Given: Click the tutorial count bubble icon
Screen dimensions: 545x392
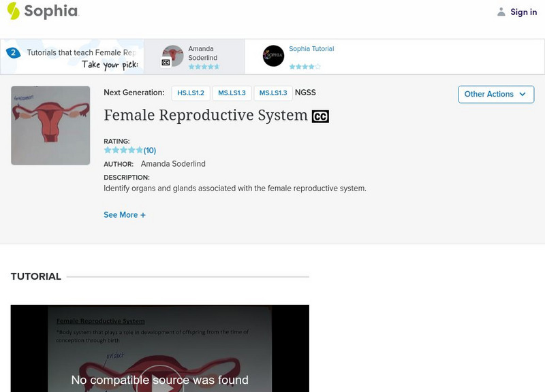Looking at the screenshot, I should pyautogui.click(x=13, y=53).
